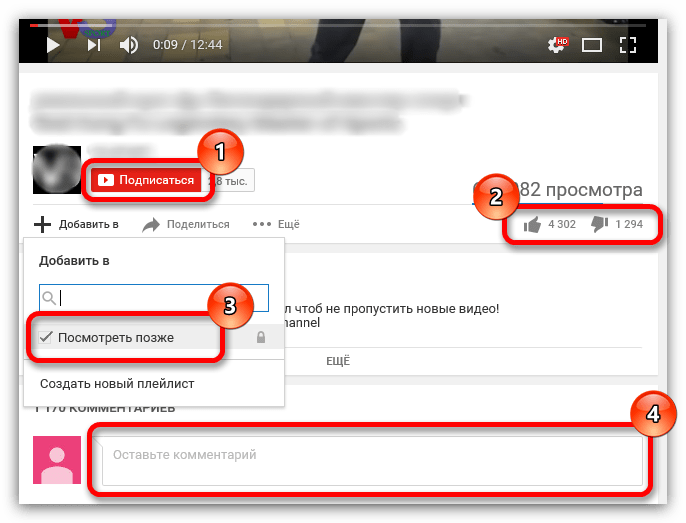Toggle the Посмотреть позже checkbox
The height and width of the screenshot is (523, 686).
pyautogui.click(x=46, y=337)
